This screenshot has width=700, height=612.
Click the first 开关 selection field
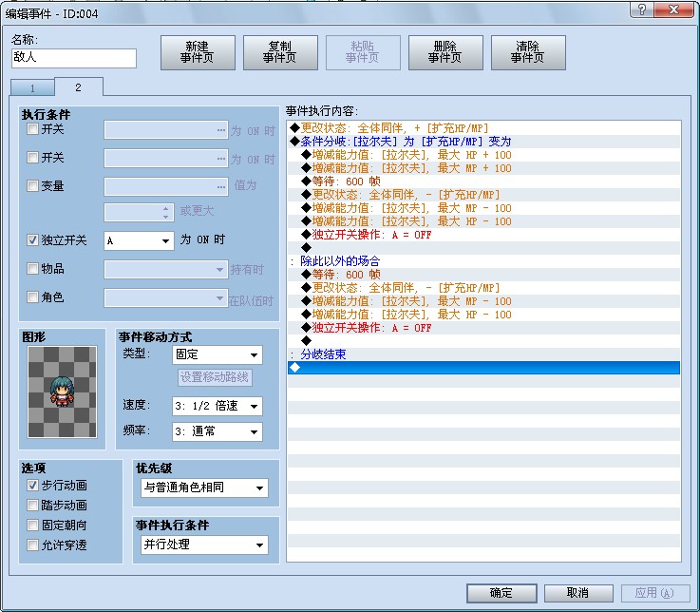pyautogui.click(x=165, y=129)
